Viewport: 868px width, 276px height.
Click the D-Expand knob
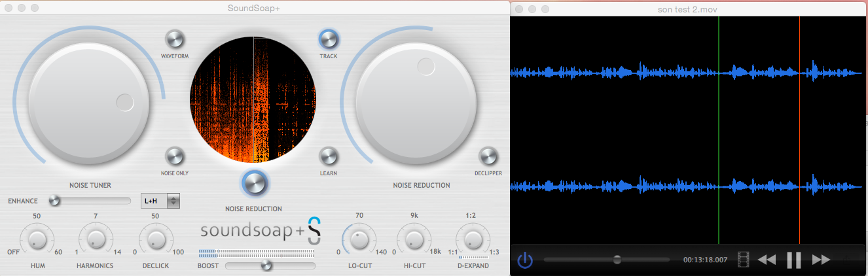469,240
